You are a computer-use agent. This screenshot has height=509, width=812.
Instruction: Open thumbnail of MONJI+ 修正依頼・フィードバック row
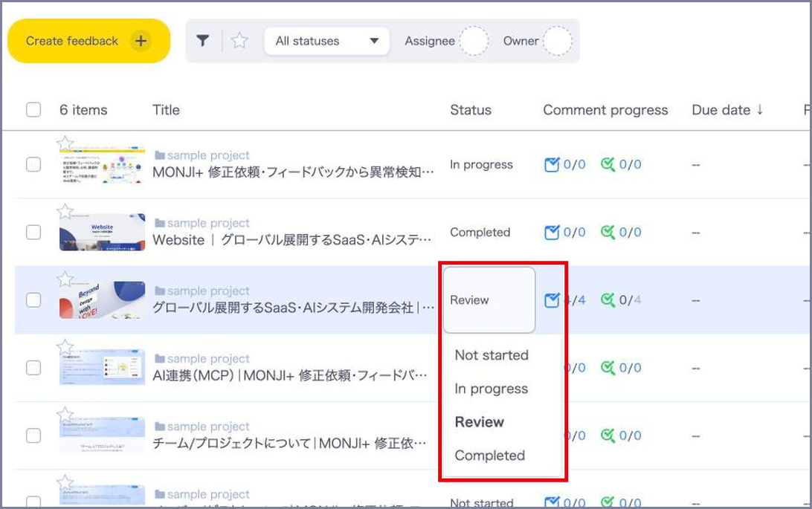103,165
